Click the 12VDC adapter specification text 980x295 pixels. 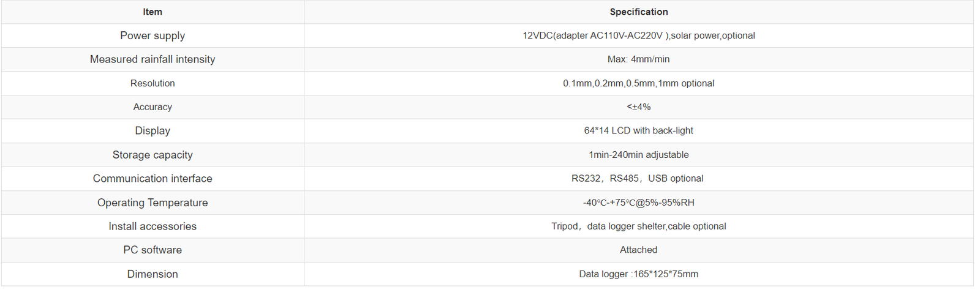click(x=638, y=35)
